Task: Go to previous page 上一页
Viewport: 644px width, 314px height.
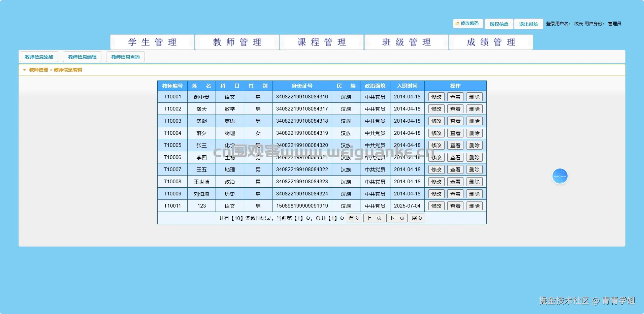Action: pyautogui.click(x=374, y=218)
